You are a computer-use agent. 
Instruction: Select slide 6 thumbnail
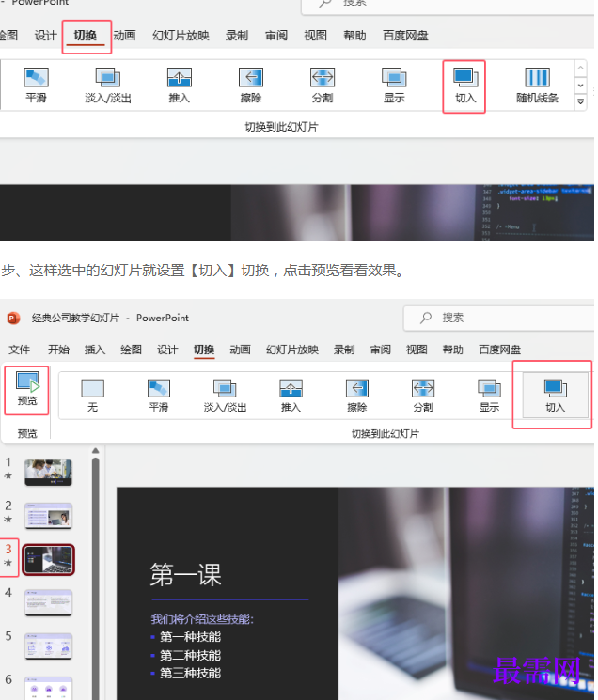tap(48, 688)
